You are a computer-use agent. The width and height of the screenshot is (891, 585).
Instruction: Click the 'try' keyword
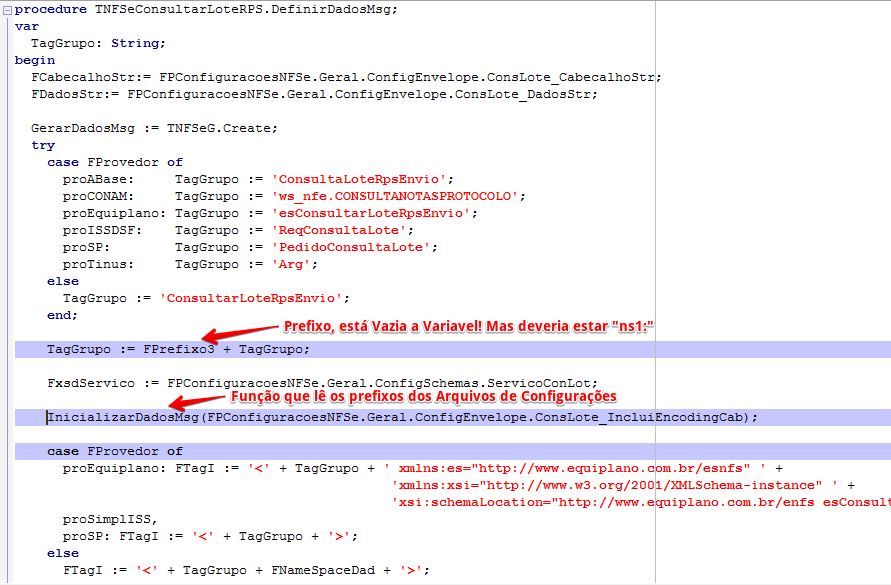[43, 146]
